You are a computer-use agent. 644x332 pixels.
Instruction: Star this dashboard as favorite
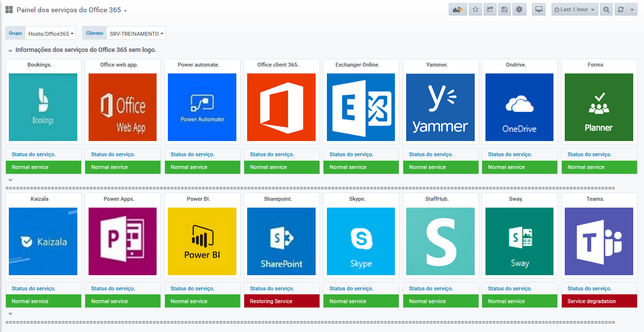click(x=475, y=9)
